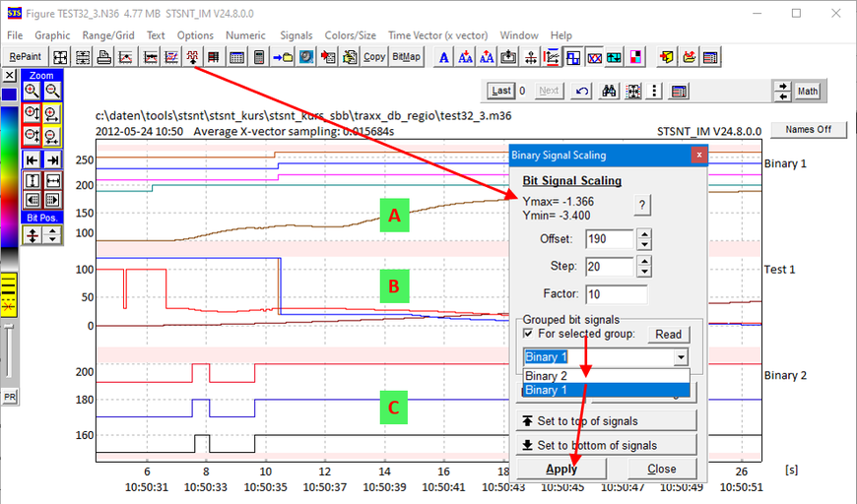Click the table grid icon in toolbar
857x504 pixels.
click(236, 57)
